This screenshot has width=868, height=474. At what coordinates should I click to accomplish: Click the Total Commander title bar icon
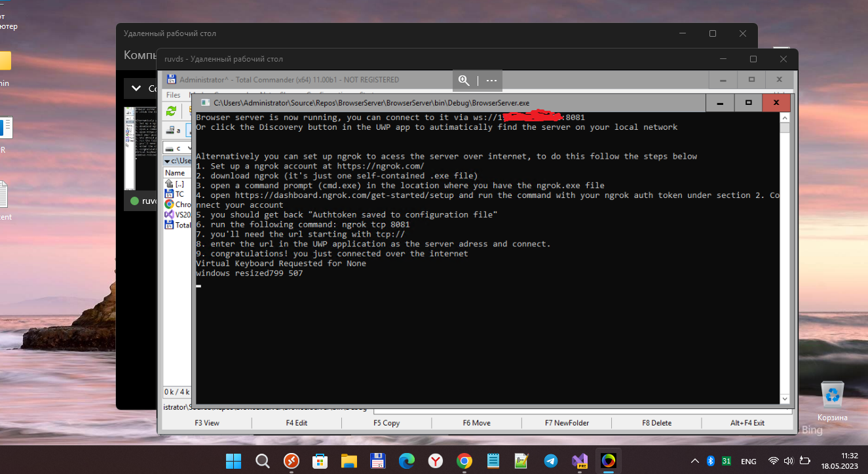tap(172, 80)
